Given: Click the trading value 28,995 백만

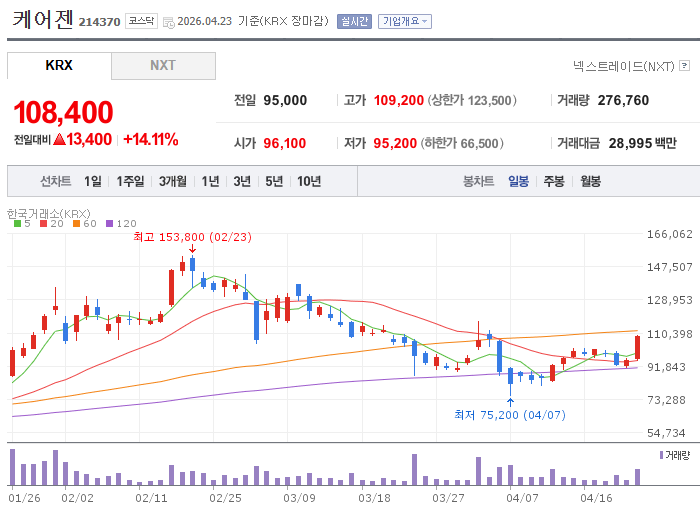Looking at the screenshot, I should 643,143.
